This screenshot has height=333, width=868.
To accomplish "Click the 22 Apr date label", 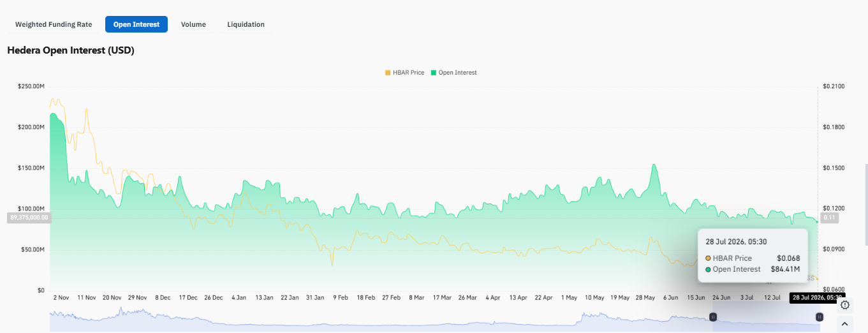I will [x=543, y=298].
